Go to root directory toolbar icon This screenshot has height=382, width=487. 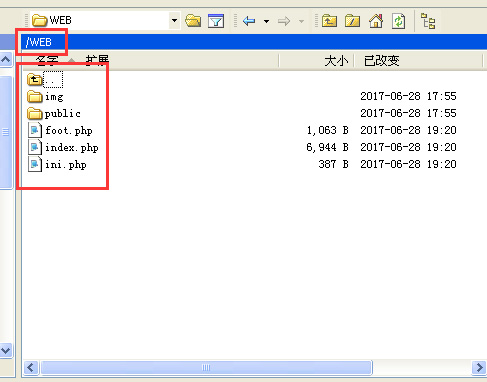[x=352, y=21]
